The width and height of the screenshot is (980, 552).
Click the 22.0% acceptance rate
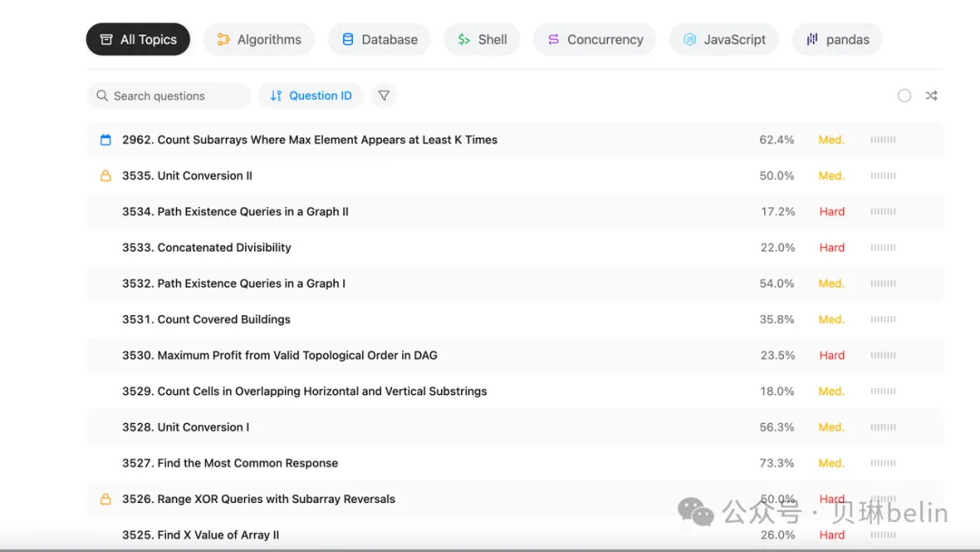tap(779, 248)
